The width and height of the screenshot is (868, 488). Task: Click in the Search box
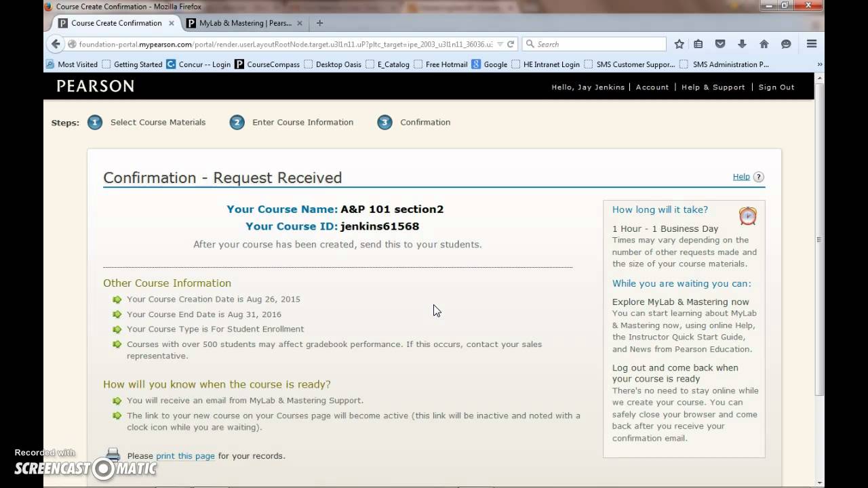coord(594,44)
